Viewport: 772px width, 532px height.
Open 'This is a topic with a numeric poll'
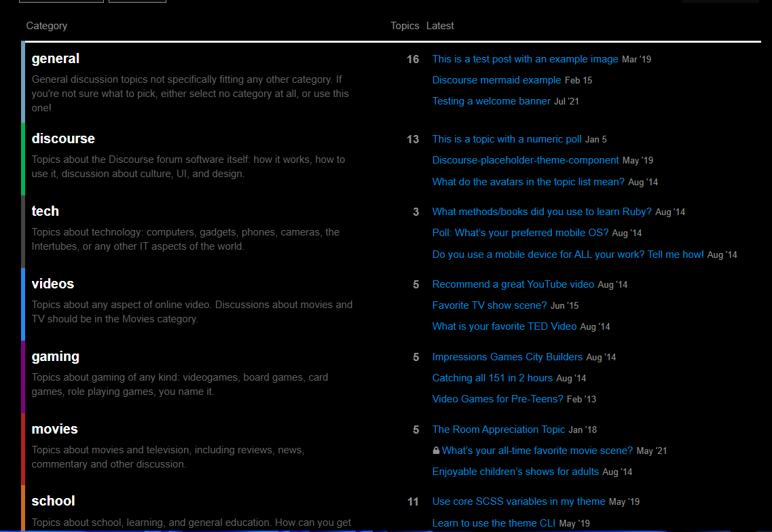[x=507, y=139]
